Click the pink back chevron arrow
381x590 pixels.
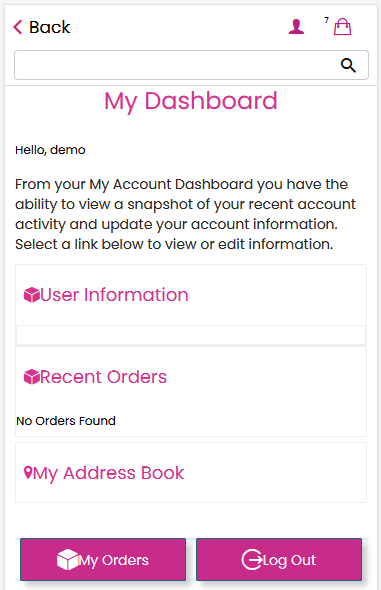point(18,27)
